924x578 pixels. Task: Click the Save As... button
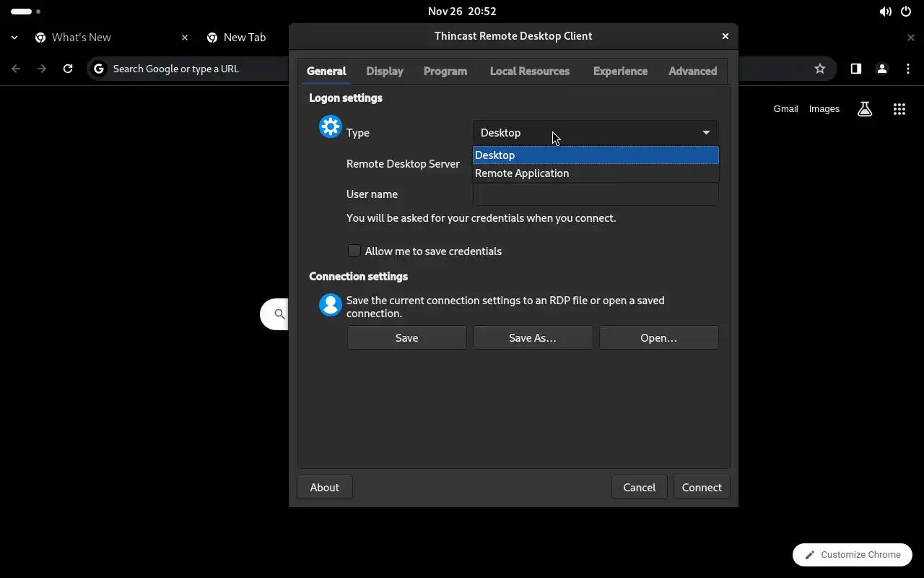533,337
